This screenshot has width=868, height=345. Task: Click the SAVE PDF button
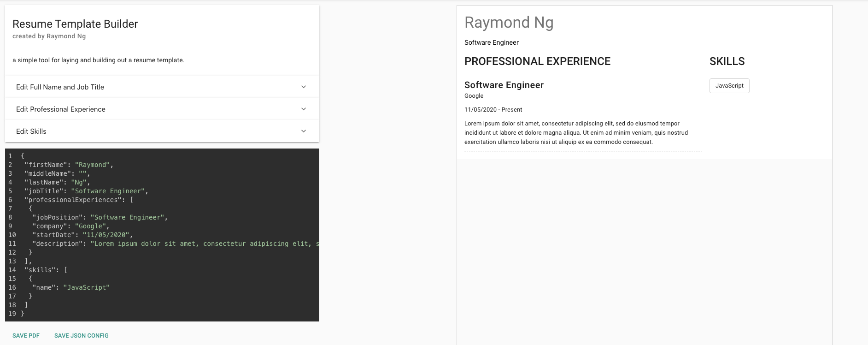(x=26, y=336)
